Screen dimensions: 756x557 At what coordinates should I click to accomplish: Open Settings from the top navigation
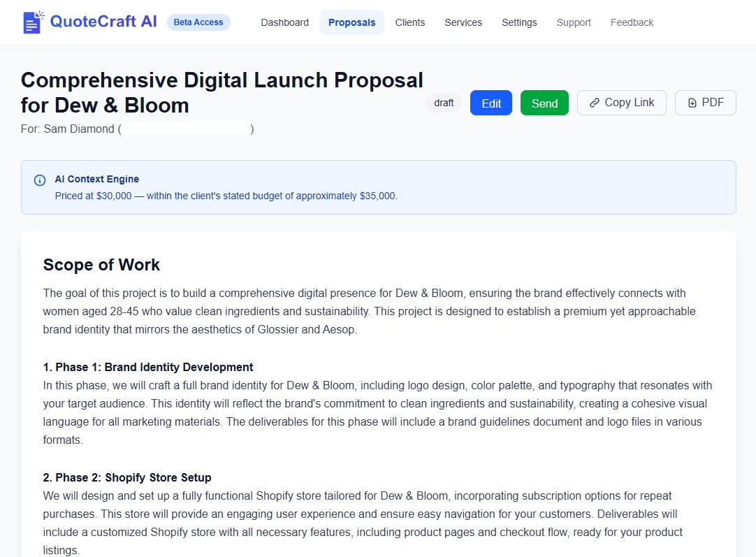tap(519, 22)
